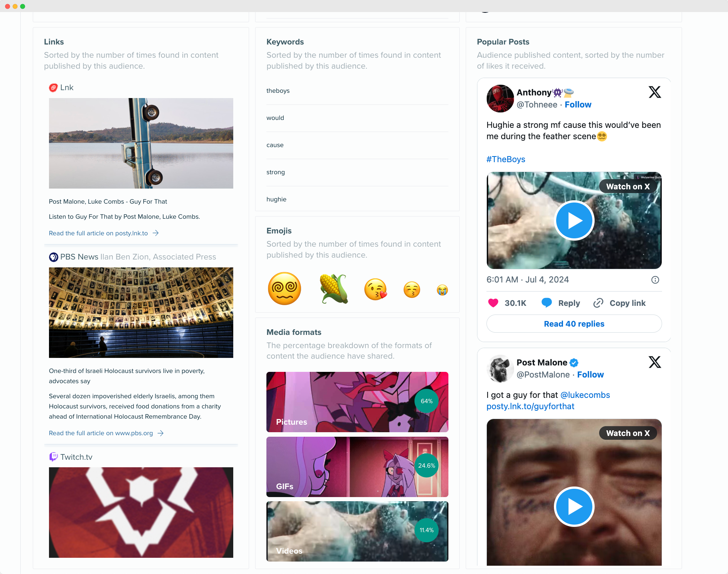Click the play button on Anthony's video
This screenshot has width=728, height=574.
[x=573, y=220]
